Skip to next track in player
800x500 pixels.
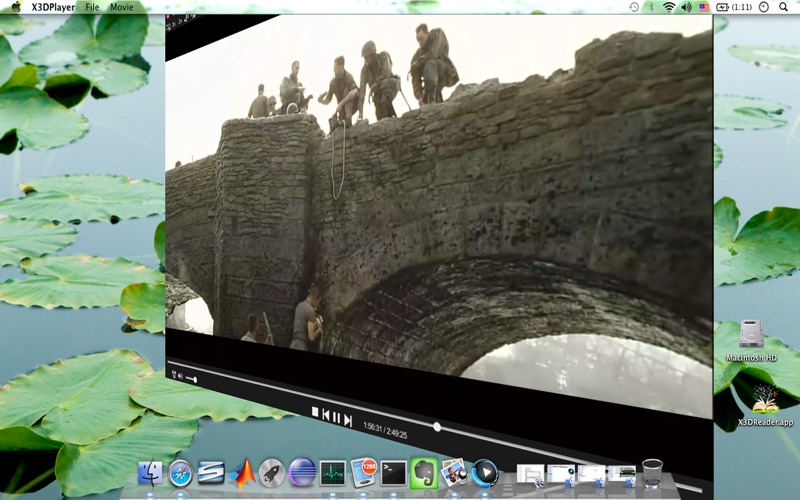pyautogui.click(x=347, y=420)
